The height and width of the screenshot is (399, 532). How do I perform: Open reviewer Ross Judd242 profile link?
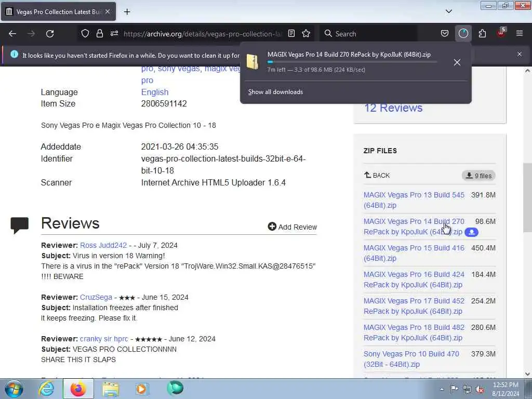click(103, 245)
